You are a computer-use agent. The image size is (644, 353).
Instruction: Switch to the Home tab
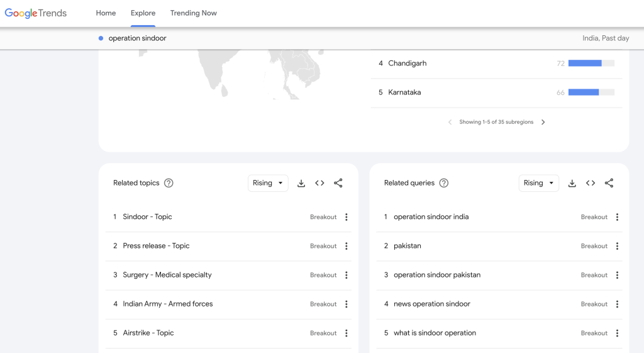point(106,13)
